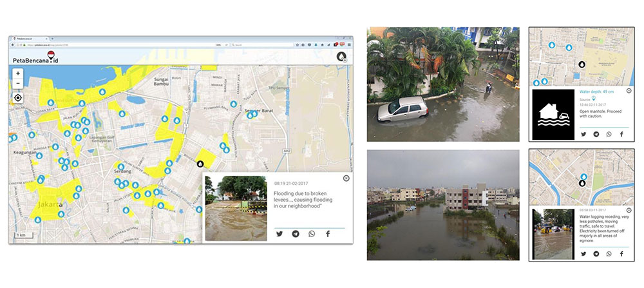This screenshot has width=644, height=288.
Task: Share the open manhole report on Twitter
Action: 583,134
